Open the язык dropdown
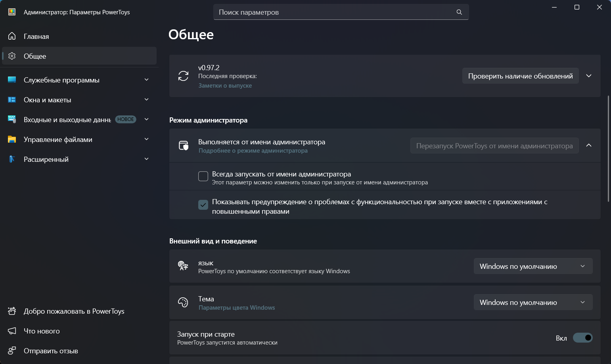The width and height of the screenshot is (611, 364). (533, 266)
